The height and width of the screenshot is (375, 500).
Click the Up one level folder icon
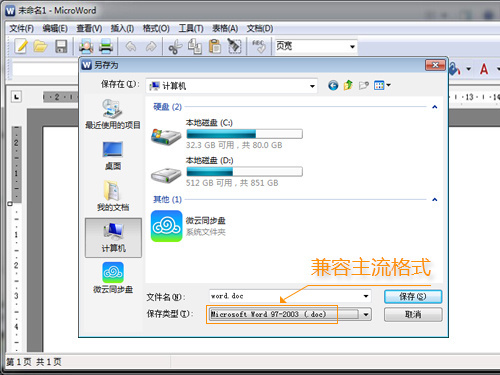[x=348, y=85]
